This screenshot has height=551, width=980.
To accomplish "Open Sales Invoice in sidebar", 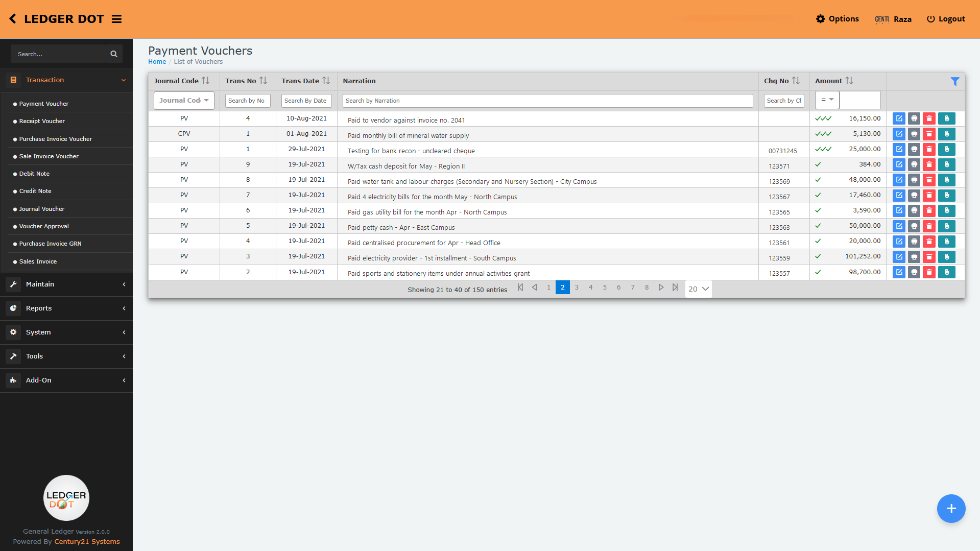I will 38,261.
